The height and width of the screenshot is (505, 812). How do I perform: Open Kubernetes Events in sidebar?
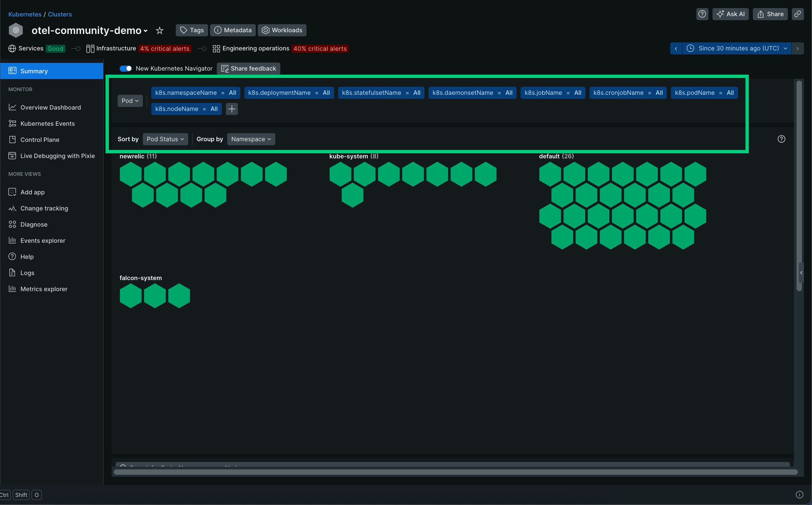[47, 124]
